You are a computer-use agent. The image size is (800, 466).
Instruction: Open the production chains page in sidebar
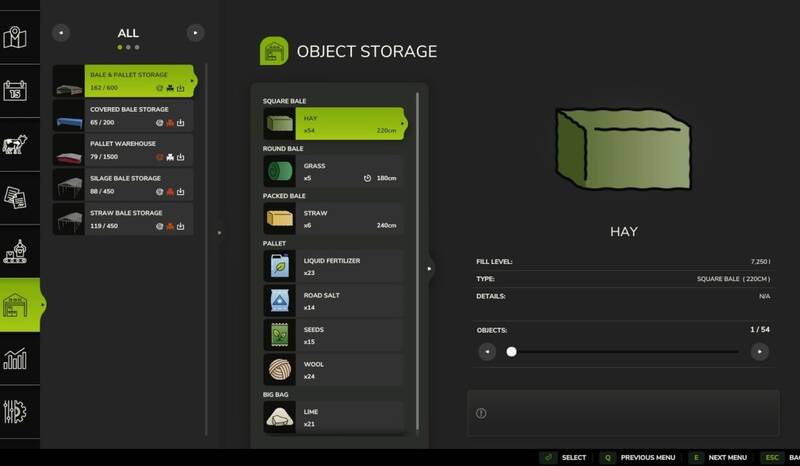(x=17, y=250)
